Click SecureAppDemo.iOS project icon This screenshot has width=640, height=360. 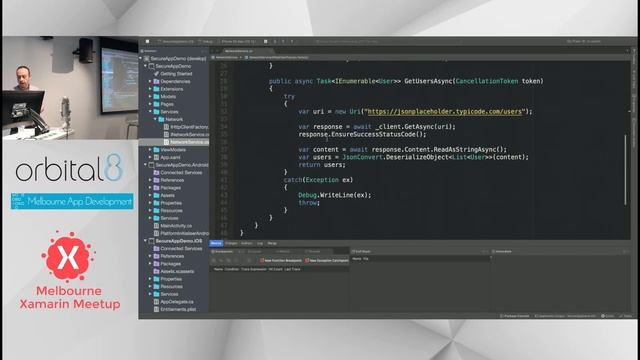pyautogui.click(x=151, y=241)
